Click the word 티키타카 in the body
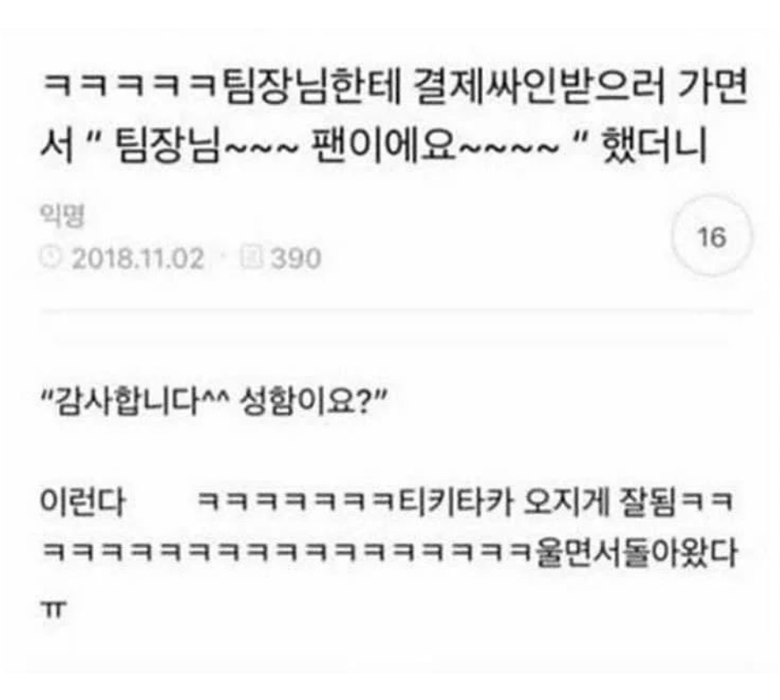780x700 pixels. [x=455, y=501]
